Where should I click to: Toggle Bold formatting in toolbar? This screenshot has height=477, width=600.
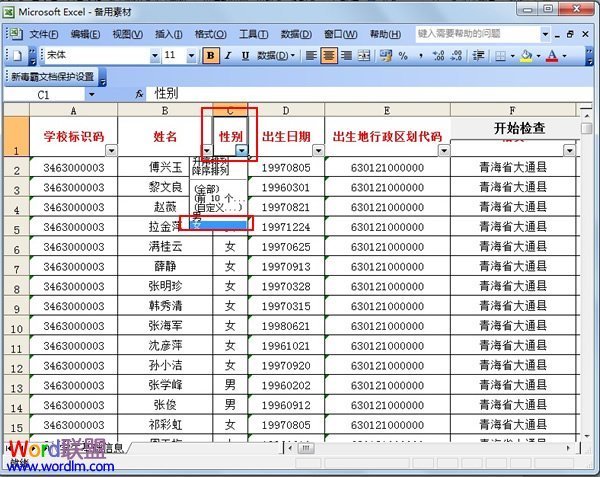(x=211, y=56)
